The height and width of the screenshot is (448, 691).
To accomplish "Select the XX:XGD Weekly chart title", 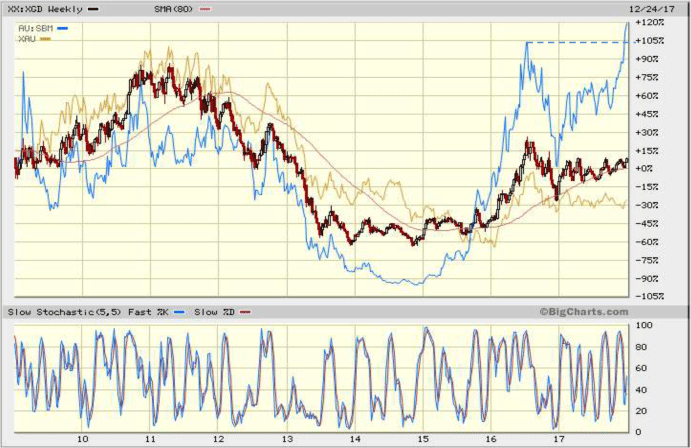I will (44, 9).
